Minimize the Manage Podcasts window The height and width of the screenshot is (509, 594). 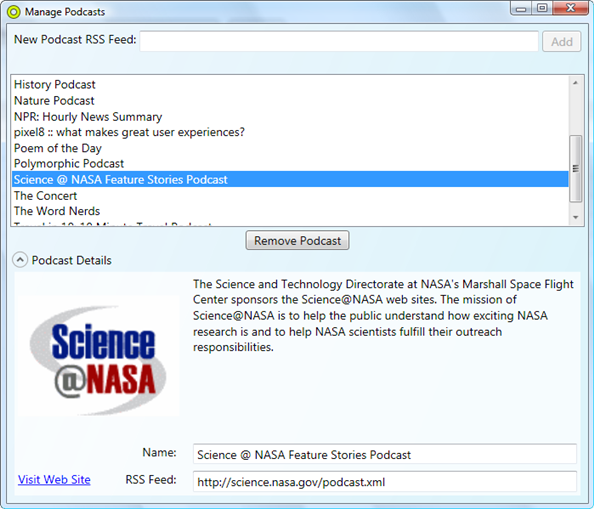(x=521, y=8)
